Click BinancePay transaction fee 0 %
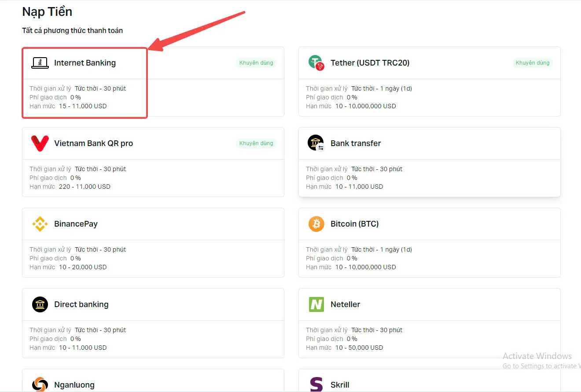Viewport: 581px width, 392px height. [x=76, y=258]
